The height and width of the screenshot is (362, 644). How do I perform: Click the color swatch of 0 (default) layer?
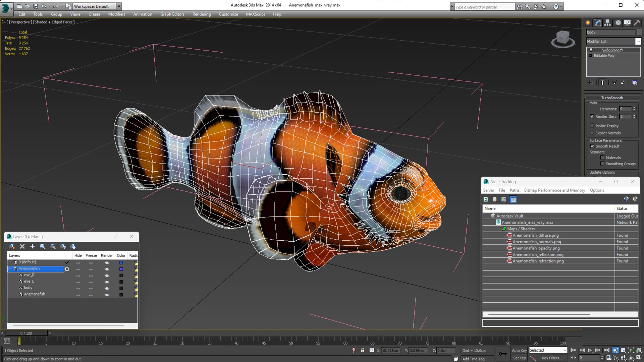[121, 262]
